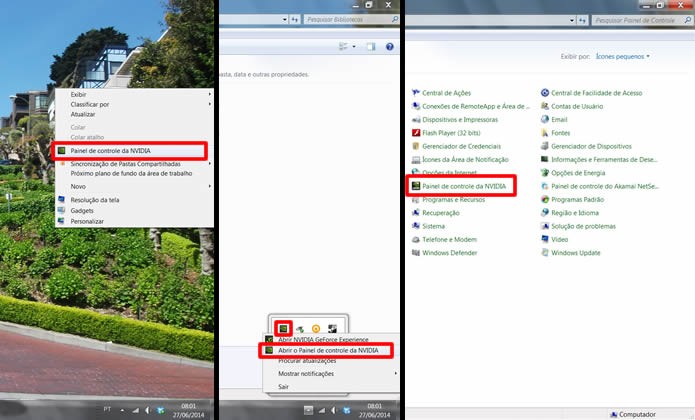Click NVIDIA icon in tray overflow popup

(283, 328)
